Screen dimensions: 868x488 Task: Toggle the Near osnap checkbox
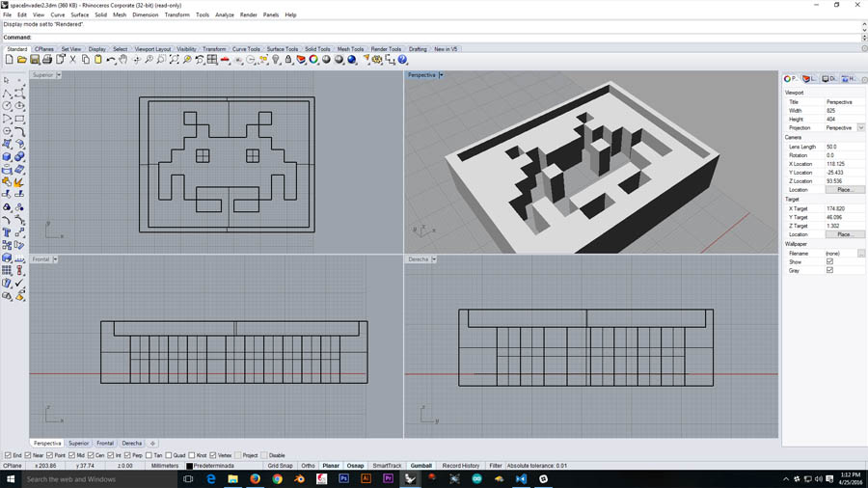[x=28, y=455]
